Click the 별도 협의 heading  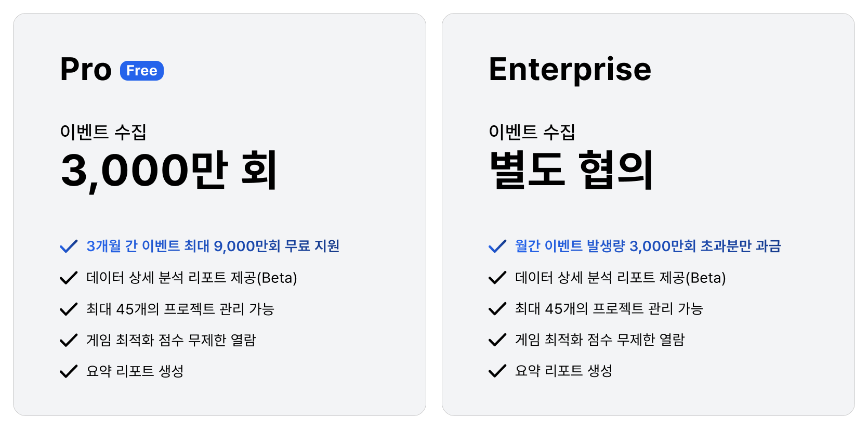tap(571, 170)
